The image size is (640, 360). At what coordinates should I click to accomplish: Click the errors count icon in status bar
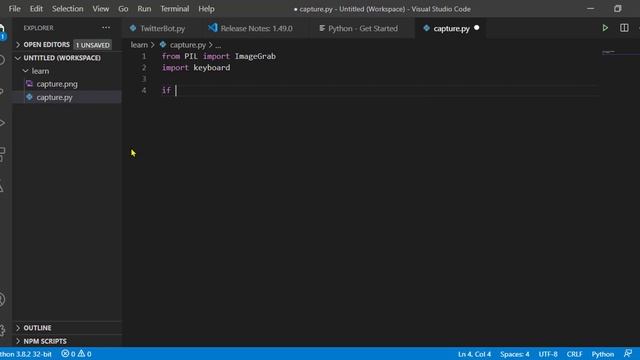coord(65,353)
